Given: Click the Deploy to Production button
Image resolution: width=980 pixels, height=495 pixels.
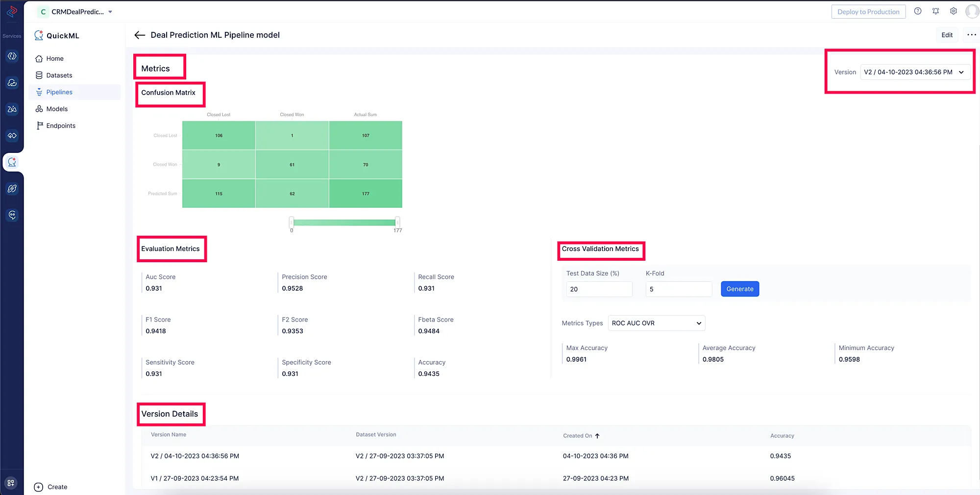Looking at the screenshot, I should click(x=868, y=11).
